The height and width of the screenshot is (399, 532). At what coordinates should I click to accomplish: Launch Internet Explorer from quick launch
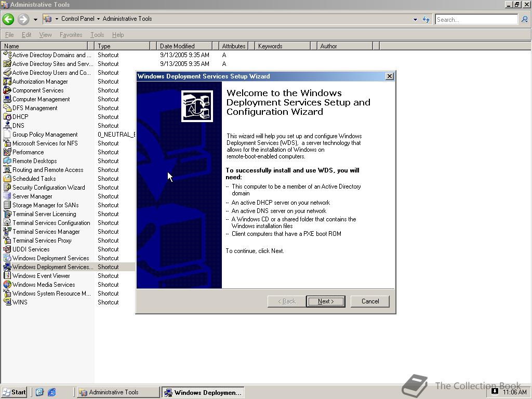click(51, 392)
